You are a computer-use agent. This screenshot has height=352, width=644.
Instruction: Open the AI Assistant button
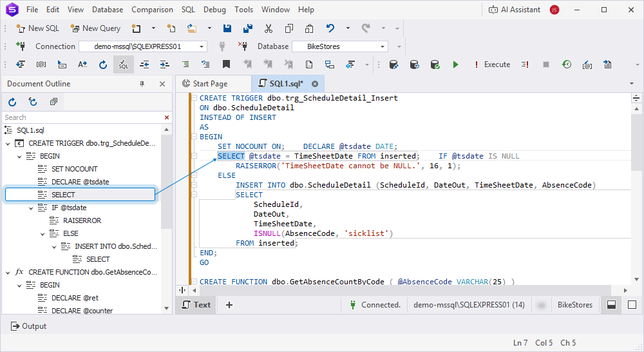click(514, 10)
